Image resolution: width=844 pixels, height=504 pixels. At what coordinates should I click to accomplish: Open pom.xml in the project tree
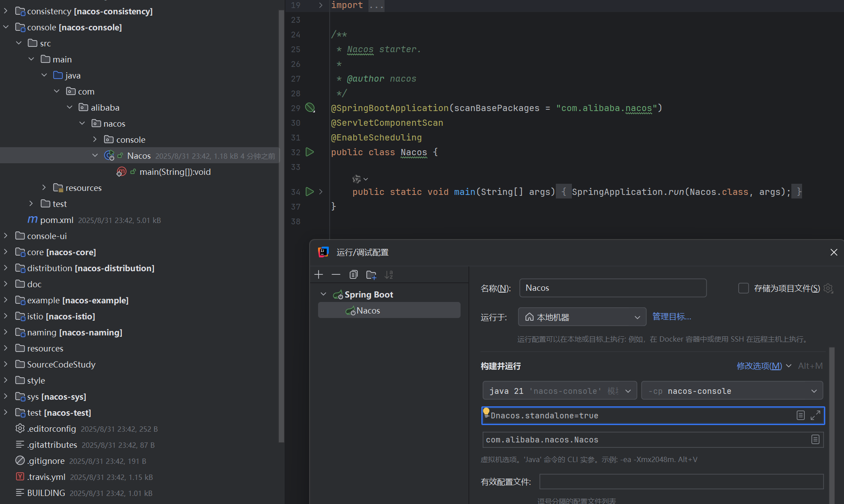pos(57,220)
